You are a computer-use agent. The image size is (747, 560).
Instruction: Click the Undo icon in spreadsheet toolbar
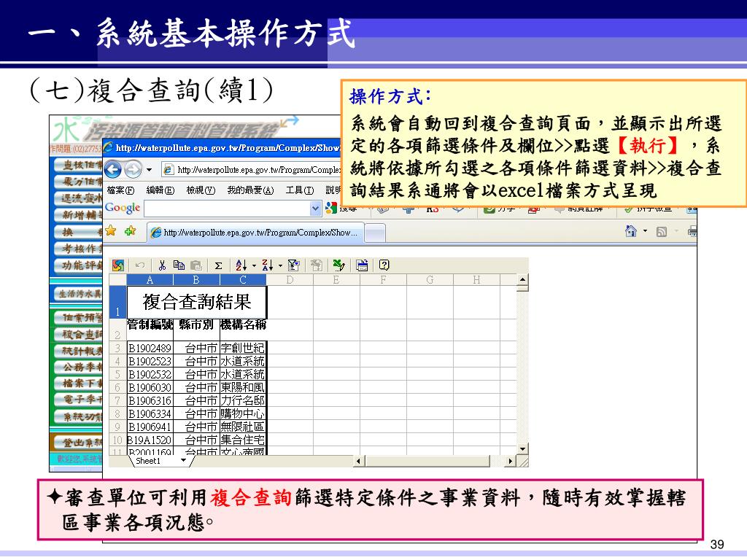pyautogui.click(x=140, y=265)
